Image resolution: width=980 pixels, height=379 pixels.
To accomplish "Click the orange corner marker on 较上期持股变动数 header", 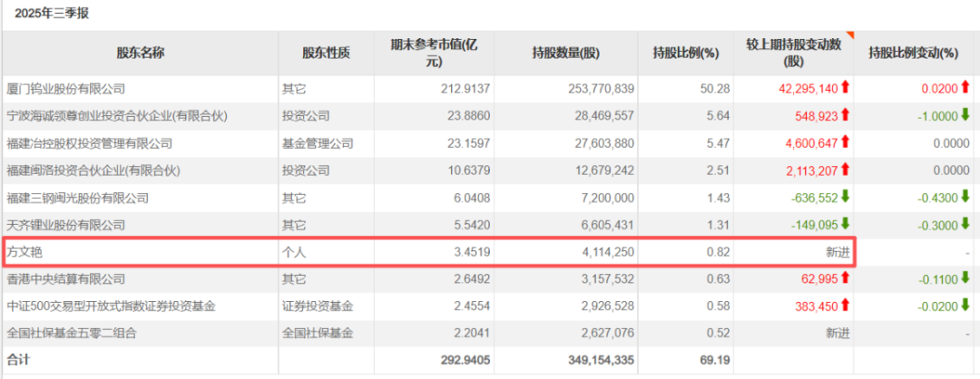I will [x=849, y=35].
